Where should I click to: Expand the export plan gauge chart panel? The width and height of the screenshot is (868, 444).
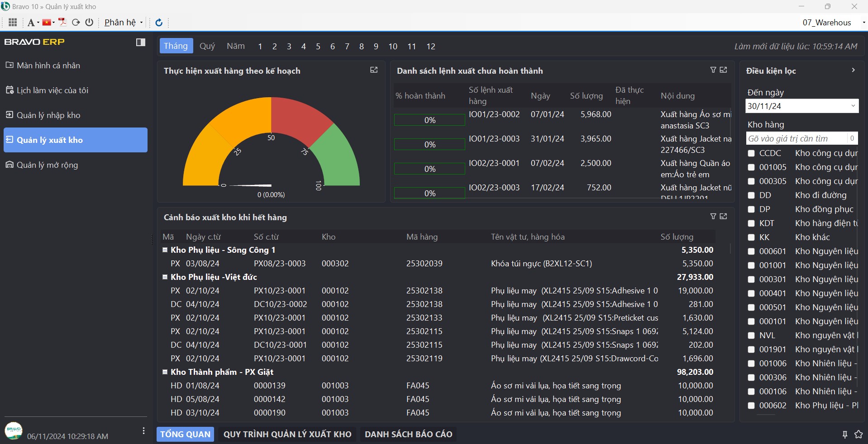pyautogui.click(x=374, y=70)
